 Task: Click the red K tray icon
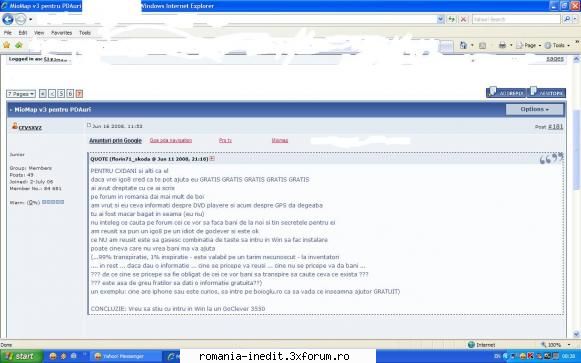coord(530,356)
